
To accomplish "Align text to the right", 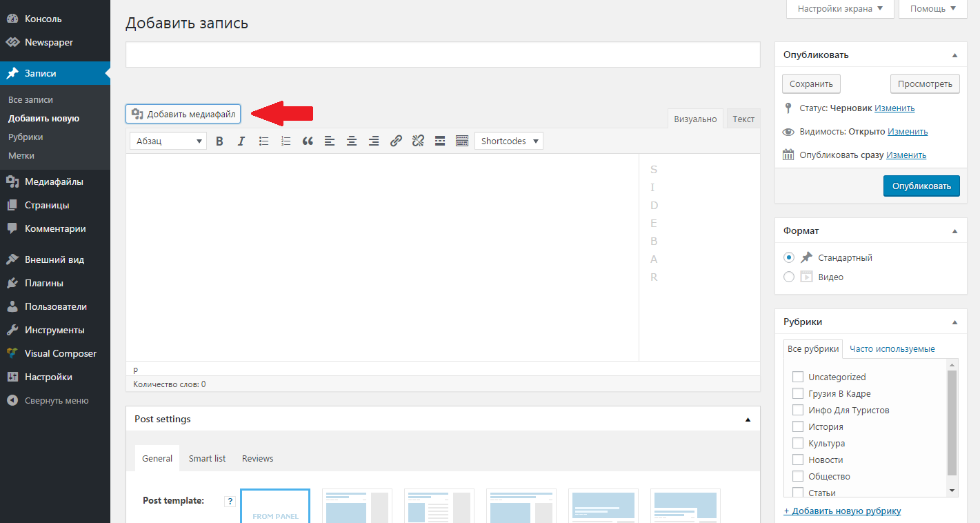I will coord(374,141).
